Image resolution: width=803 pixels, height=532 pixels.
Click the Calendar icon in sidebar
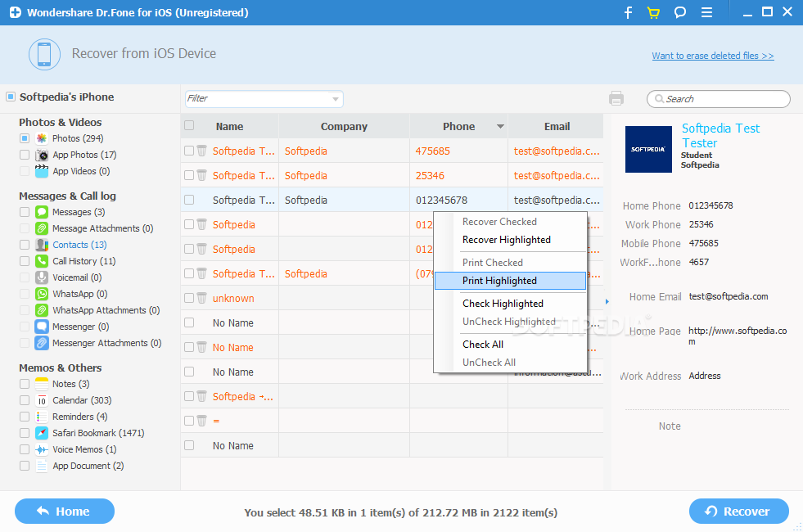point(42,400)
